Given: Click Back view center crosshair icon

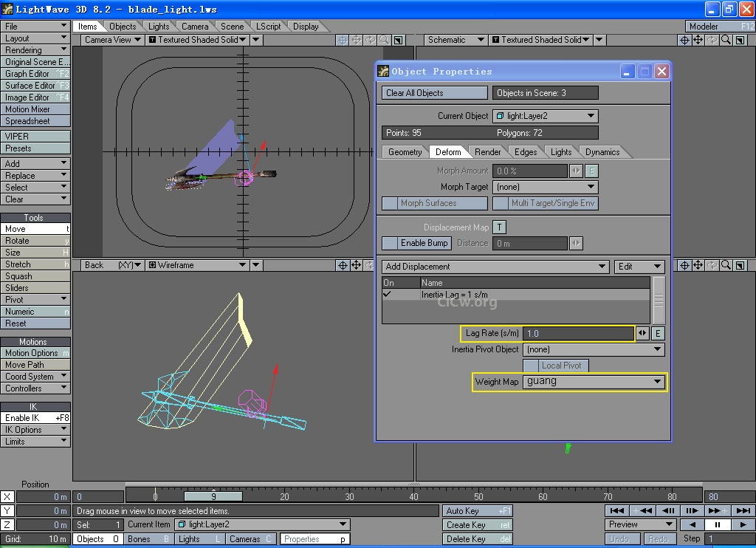Looking at the screenshot, I should pyautogui.click(x=343, y=265).
